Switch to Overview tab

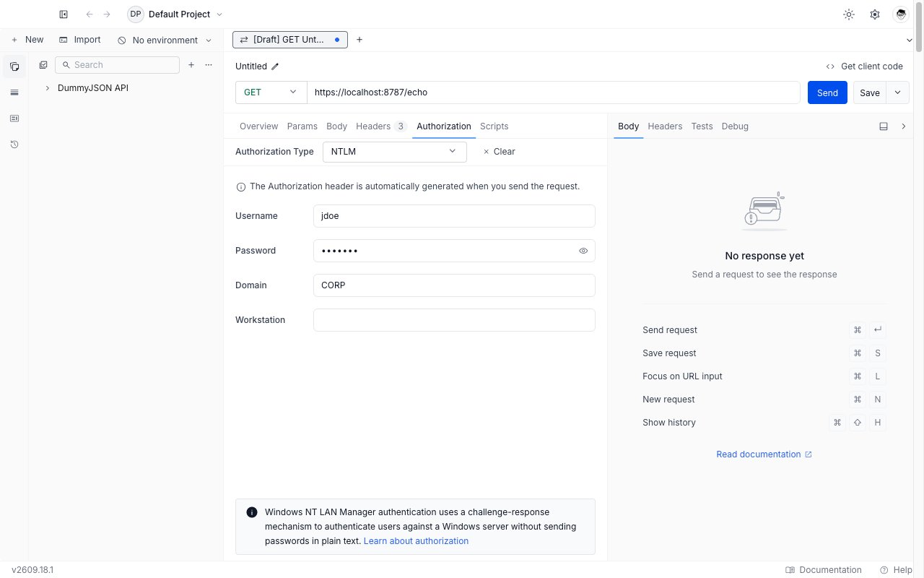pos(258,126)
